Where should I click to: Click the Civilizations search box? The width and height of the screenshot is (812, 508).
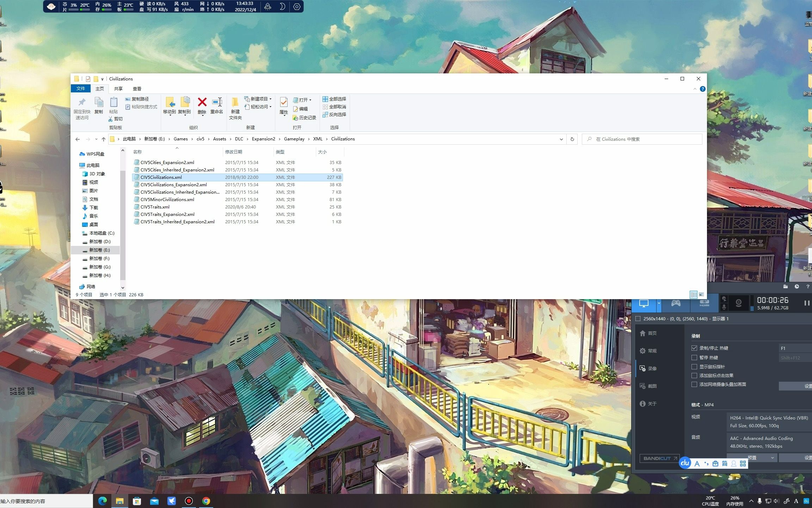[x=642, y=139]
